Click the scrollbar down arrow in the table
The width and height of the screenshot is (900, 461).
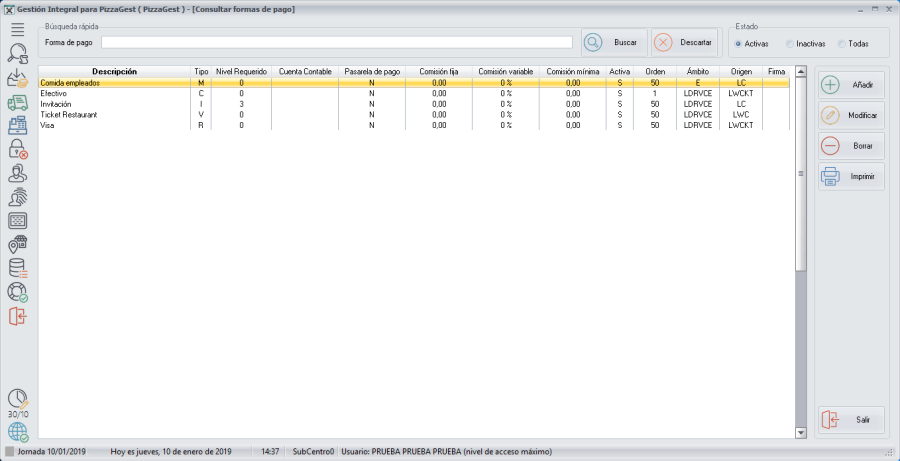(800, 432)
